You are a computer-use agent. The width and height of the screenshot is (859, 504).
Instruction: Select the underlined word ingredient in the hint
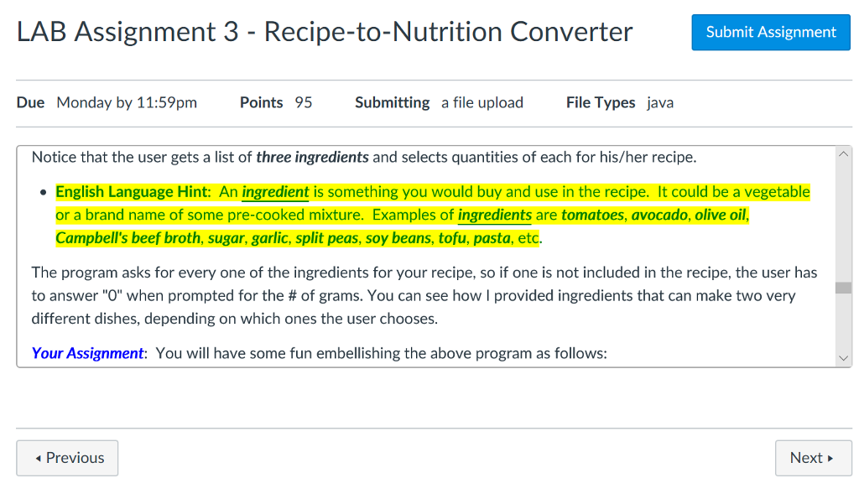[274, 191]
